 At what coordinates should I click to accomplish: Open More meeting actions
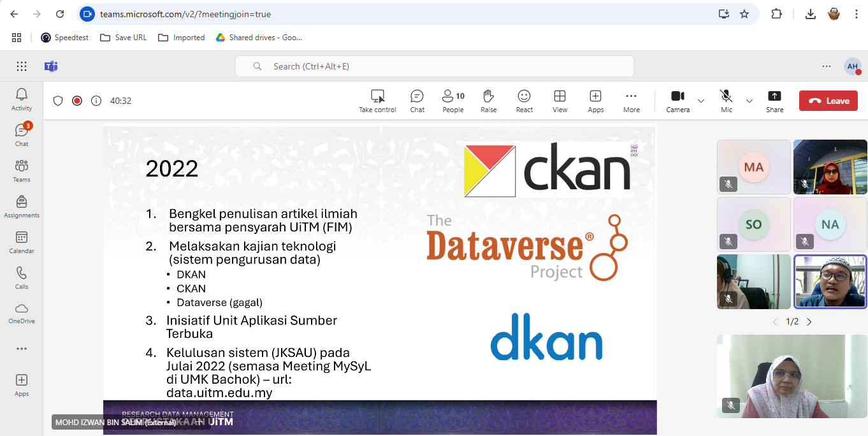[x=632, y=101]
